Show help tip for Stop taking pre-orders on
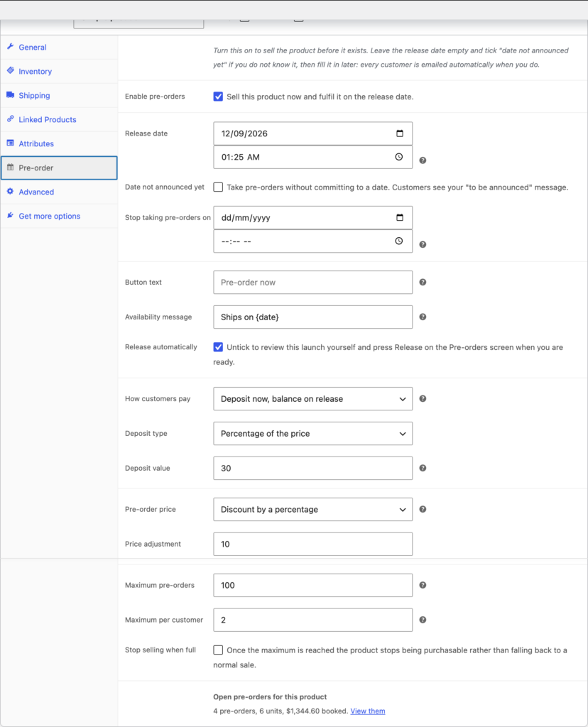588x727 pixels. (x=423, y=244)
